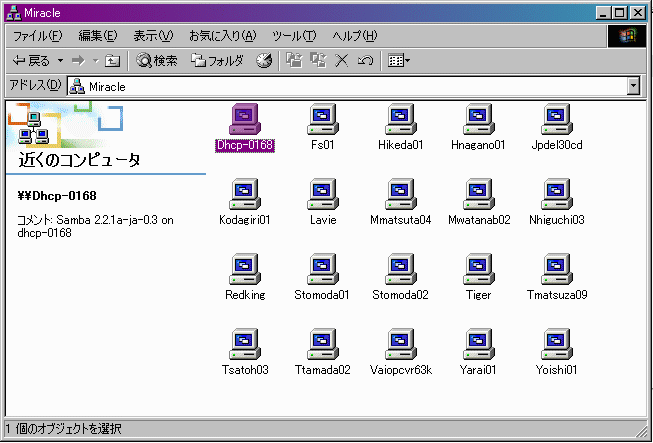The width and height of the screenshot is (653, 443).
Task: Select the Dhcp-0168 computer icon
Action: [x=245, y=119]
